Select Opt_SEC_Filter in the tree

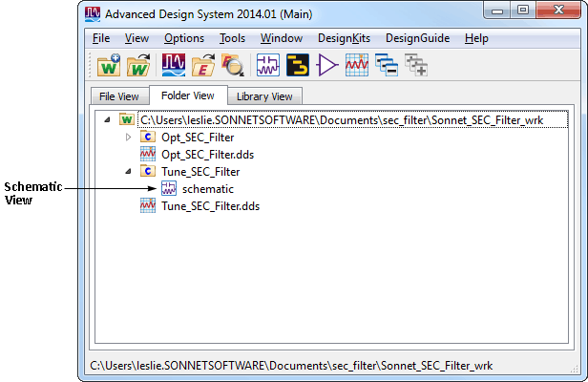point(198,138)
